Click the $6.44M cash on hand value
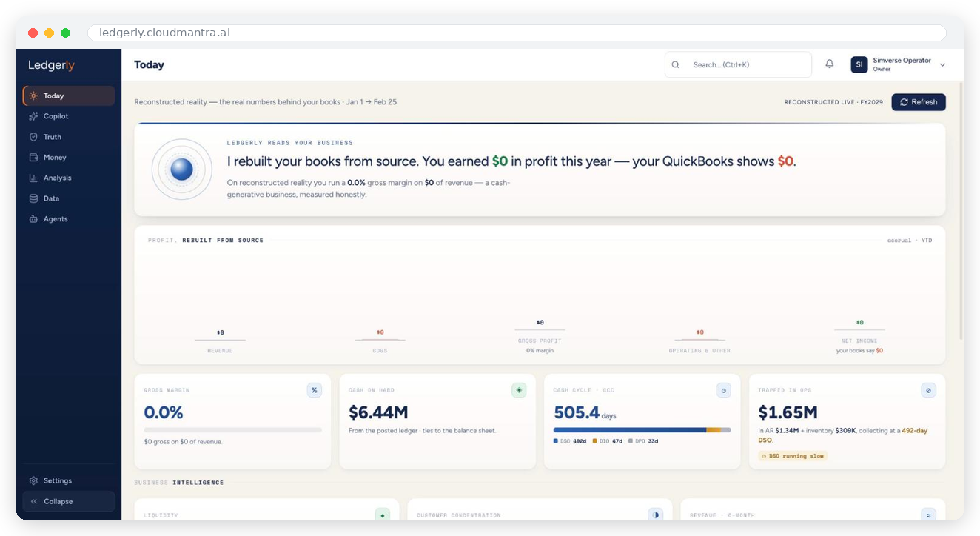 point(378,412)
